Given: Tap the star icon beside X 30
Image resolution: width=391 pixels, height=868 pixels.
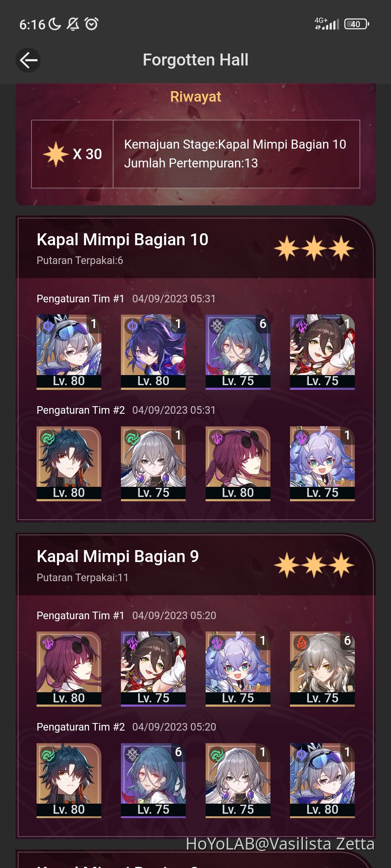Looking at the screenshot, I should [56, 154].
